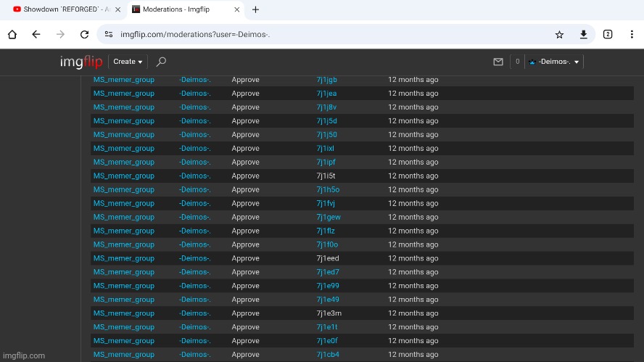Open image link 7j1ipf
Image resolution: width=644 pixels, height=362 pixels.
pos(326,162)
